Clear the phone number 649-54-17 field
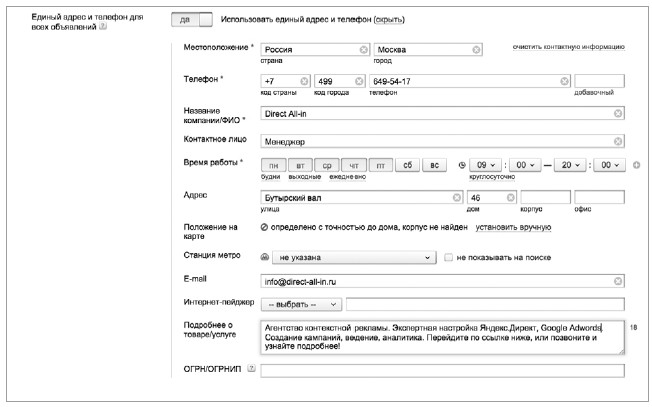Screen dimensions: 652x407 click(x=564, y=81)
